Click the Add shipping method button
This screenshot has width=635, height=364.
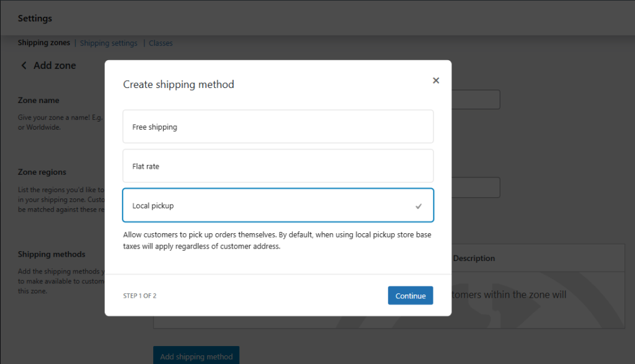click(196, 356)
